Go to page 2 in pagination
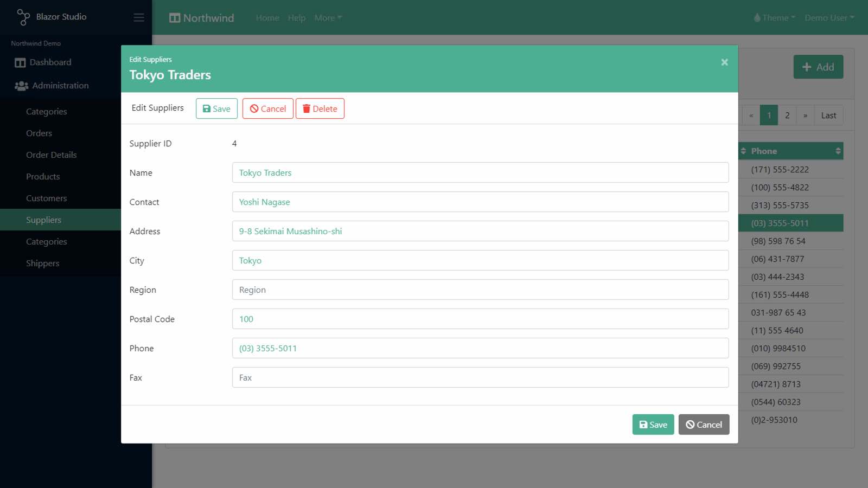 (x=787, y=115)
